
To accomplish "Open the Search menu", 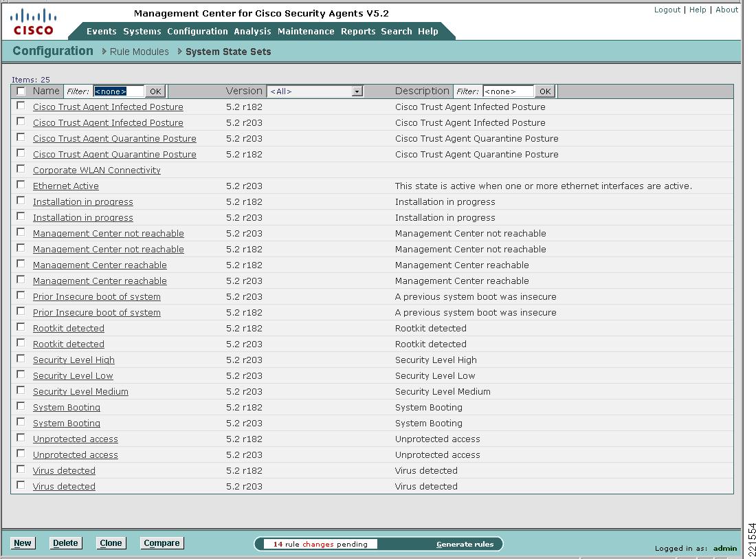I will [x=397, y=32].
